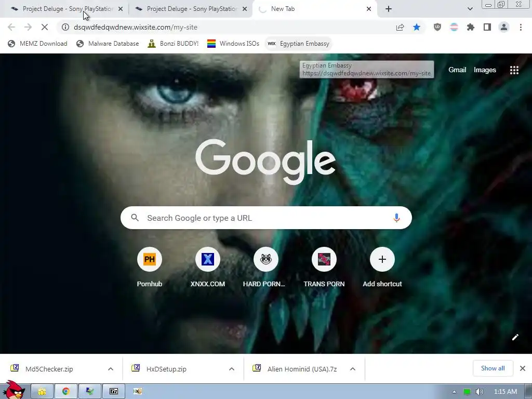Click Chrome icon in taskbar

point(66,392)
